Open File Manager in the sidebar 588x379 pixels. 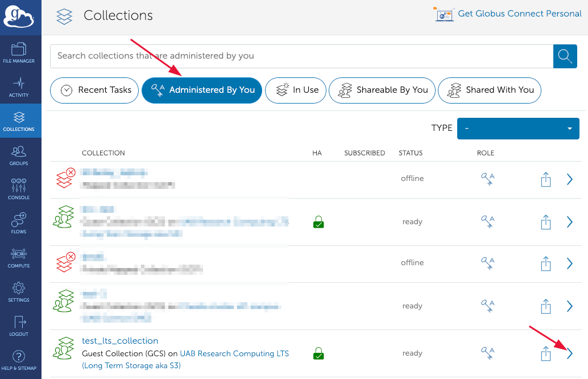click(19, 52)
